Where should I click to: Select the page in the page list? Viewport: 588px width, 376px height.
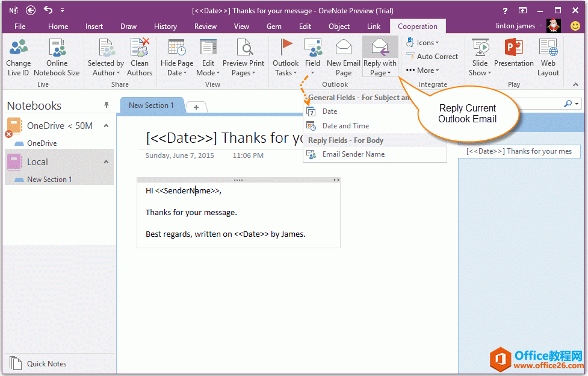[519, 151]
